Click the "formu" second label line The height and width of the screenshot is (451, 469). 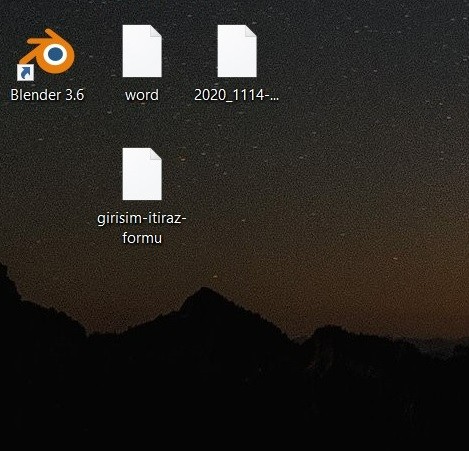pyautogui.click(x=142, y=238)
